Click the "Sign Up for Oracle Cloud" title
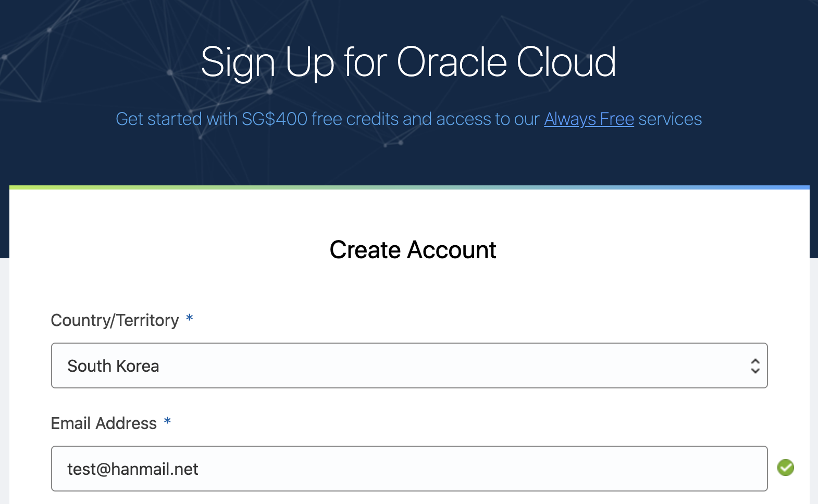This screenshot has height=504, width=818. [408, 62]
